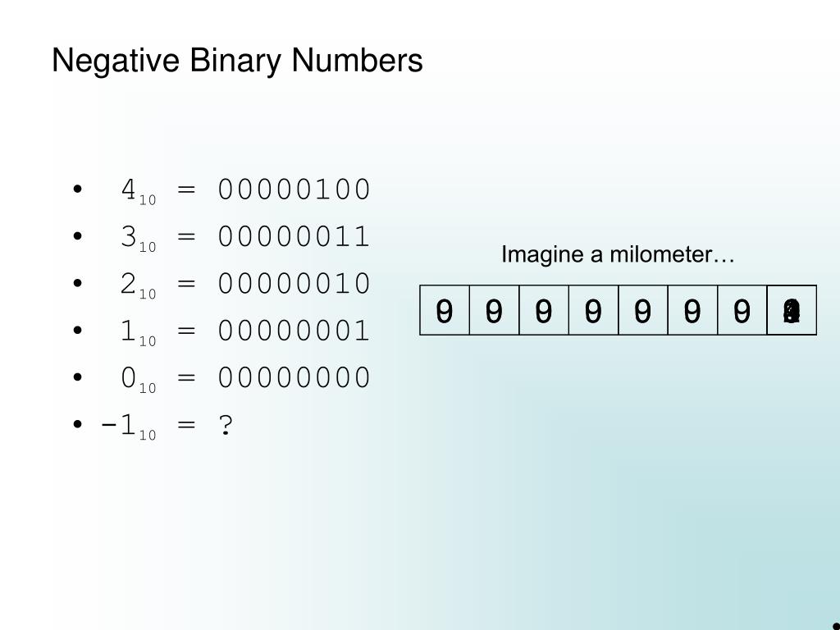Click the 4 base-10 label
This screenshot has width=840, height=630.
point(138,192)
